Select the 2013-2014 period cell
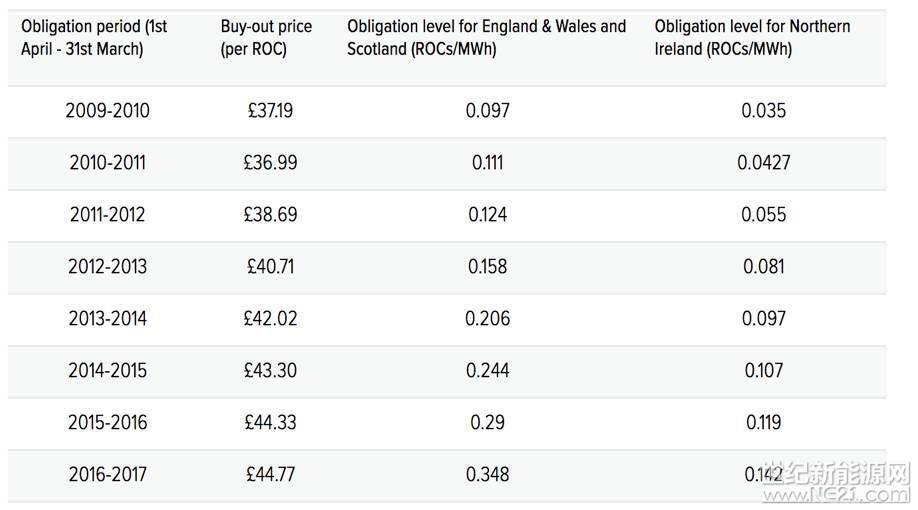Image resolution: width=918 pixels, height=510 pixels. pyautogui.click(x=107, y=319)
